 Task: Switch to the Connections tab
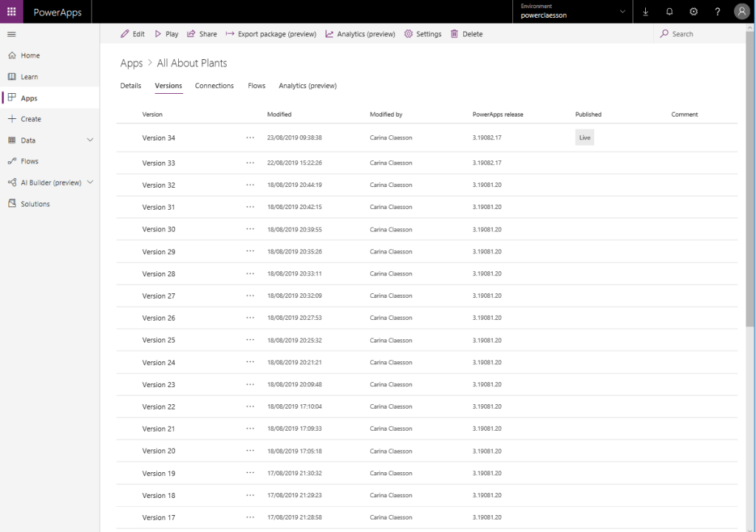point(214,86)
